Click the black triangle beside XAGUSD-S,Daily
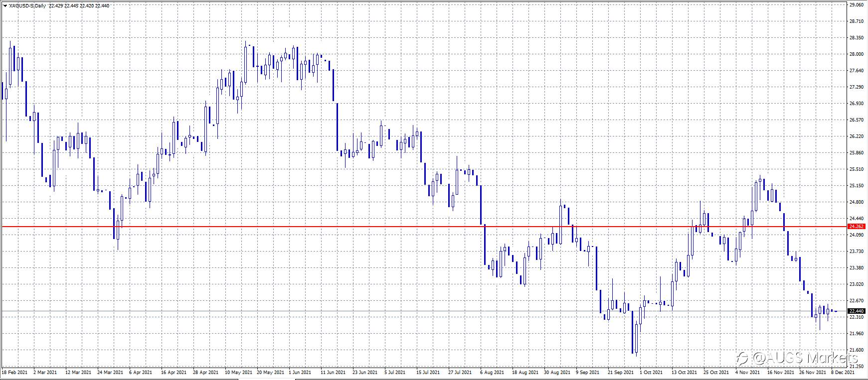The height and width of the screenshot is (380, 868). [5, 5]
